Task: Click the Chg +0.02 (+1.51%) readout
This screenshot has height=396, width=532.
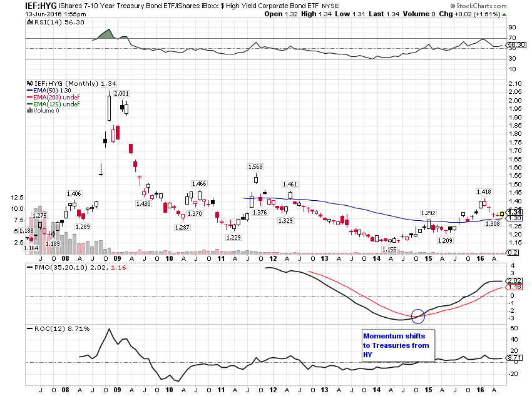Action: [469, 14]
